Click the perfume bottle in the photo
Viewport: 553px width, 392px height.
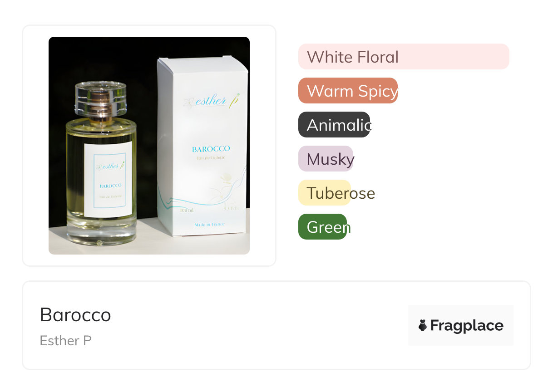pyautogui.click(x=100, y=163)
